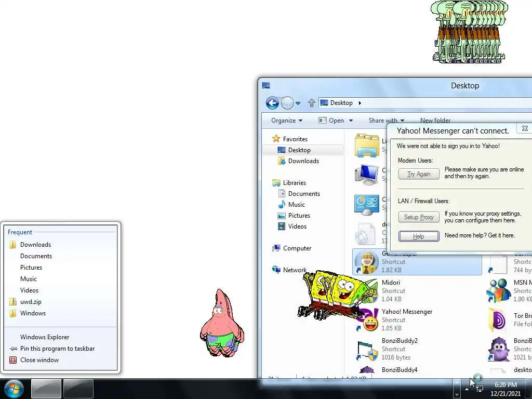Click the Favorites star icon
Image resolution: width=532 pixels, height=399 pixels.
pos(276,139)
